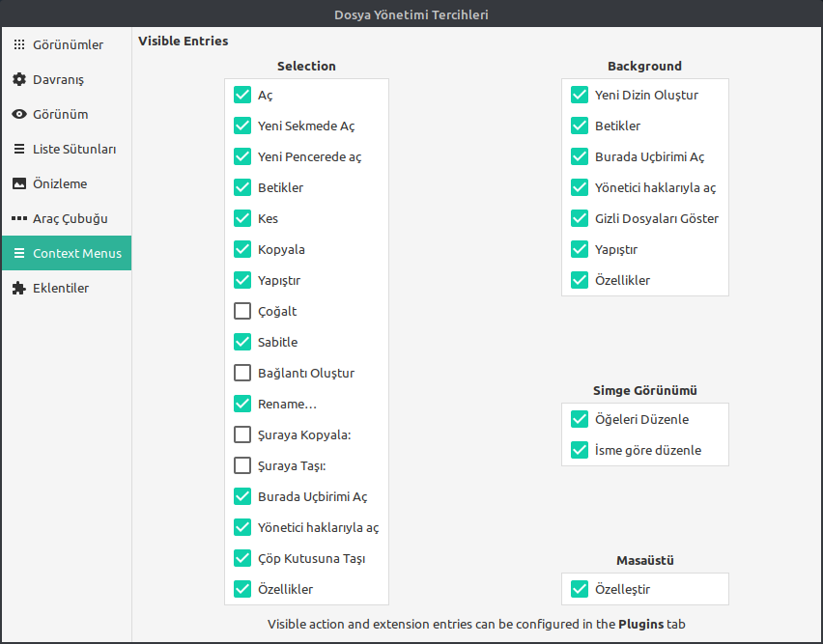Viewport: 823px width, 644px height.
Task: Click the puzzle icon beside Eklentiler
Action: [x=19, y=288]
